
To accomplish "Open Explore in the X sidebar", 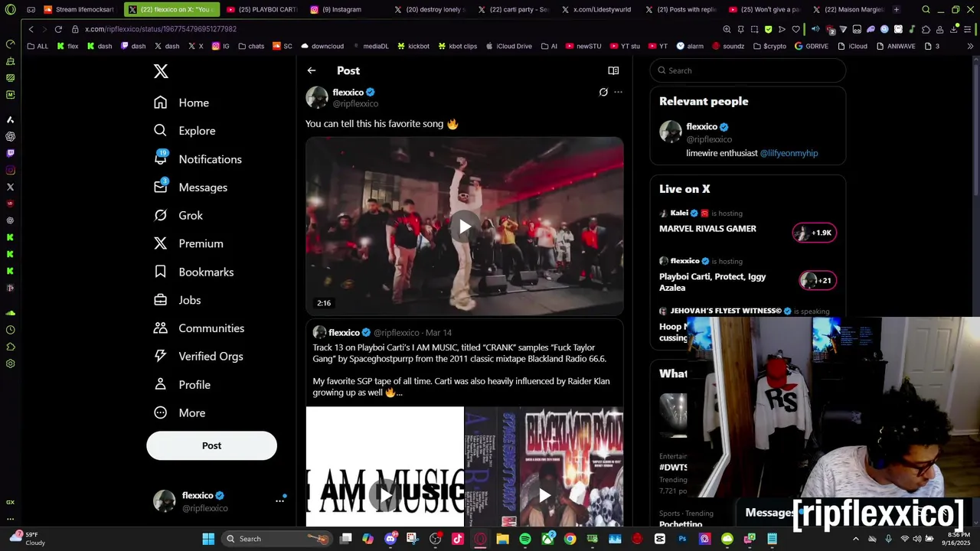I will [185, 131].
